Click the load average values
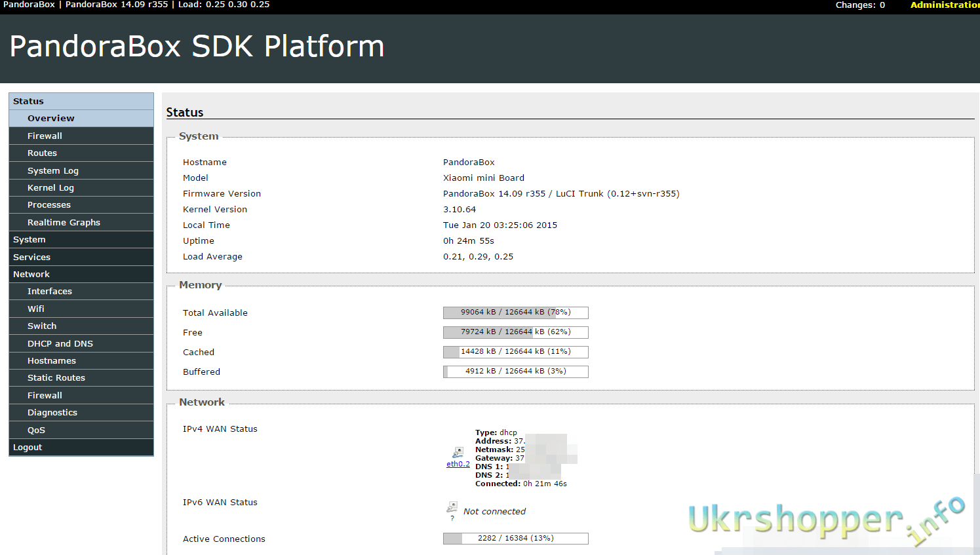 pyautogui.click(x=478, y=257)
